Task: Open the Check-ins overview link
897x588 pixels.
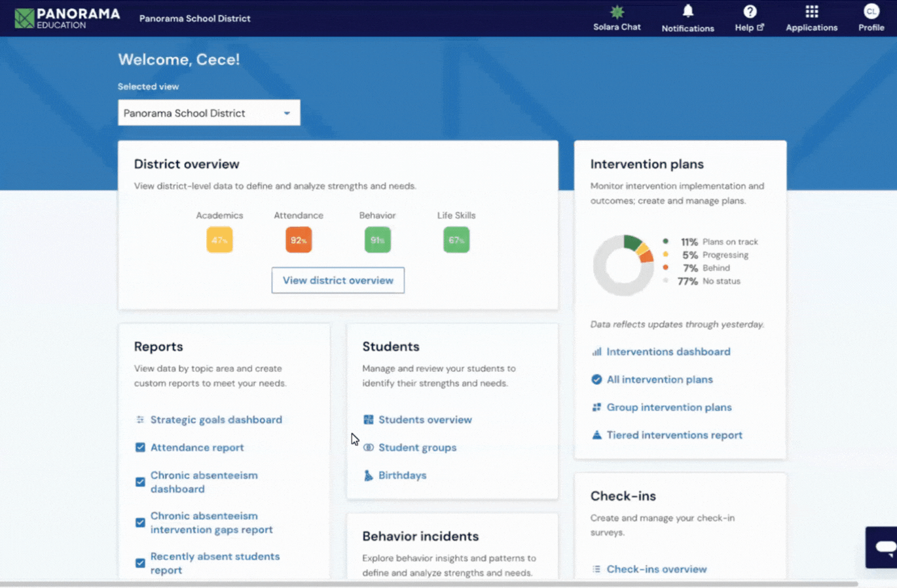Action: [x=657, y=569]
